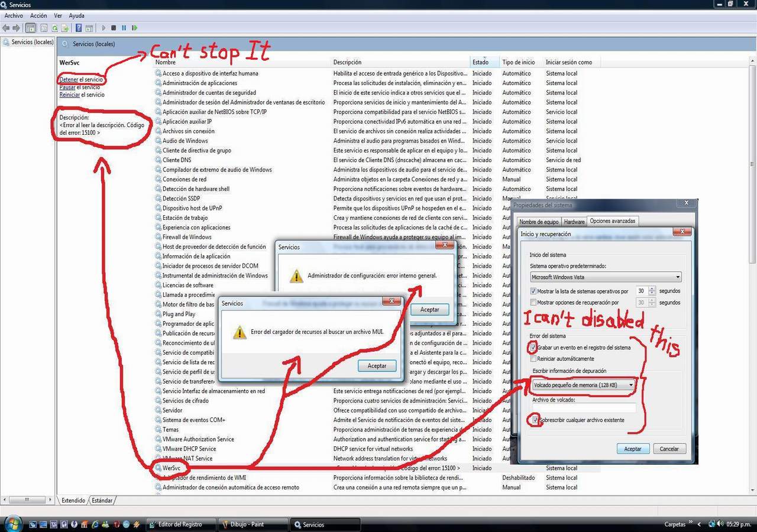Click the Forward arrow in the Servicios toolbar
The width and height of the screenshot is (757, 532).
click(x=17, y=28)
